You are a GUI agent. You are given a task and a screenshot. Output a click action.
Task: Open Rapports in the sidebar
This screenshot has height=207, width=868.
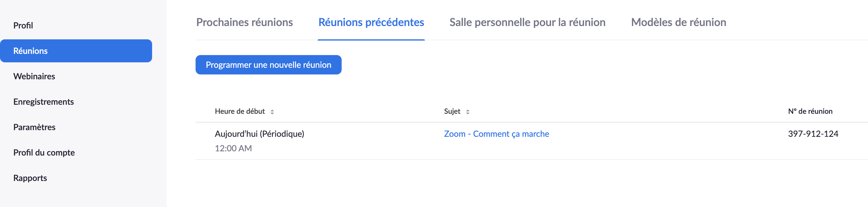(x=30, y=178)
